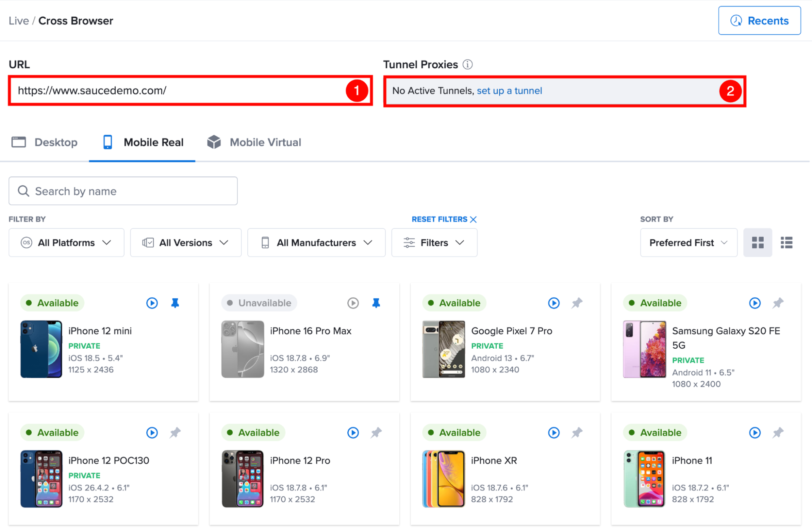The image size is (812, 531).
Task: Launch session on iPhone 12 mini
Action: tap(152, 303)
